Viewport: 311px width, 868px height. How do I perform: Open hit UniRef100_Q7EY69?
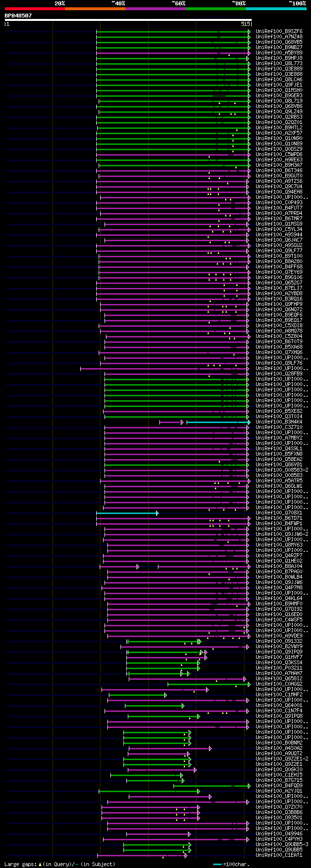(x=279, y=272)
